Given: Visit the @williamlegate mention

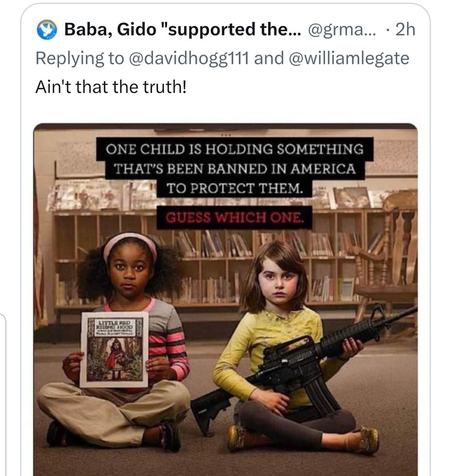Looking at the screenshot, I should (x=349, y=58).
